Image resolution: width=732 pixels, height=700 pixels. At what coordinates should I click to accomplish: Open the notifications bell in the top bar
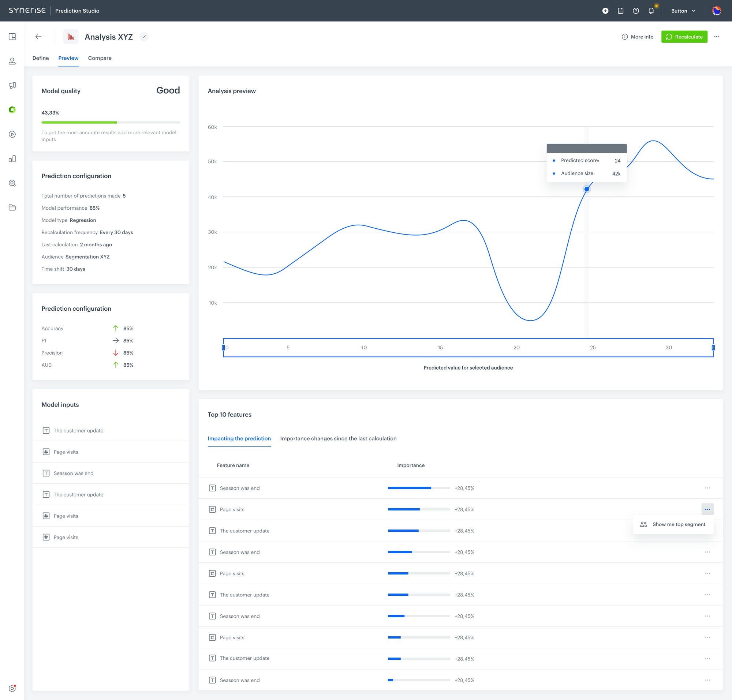click(651, 11)
